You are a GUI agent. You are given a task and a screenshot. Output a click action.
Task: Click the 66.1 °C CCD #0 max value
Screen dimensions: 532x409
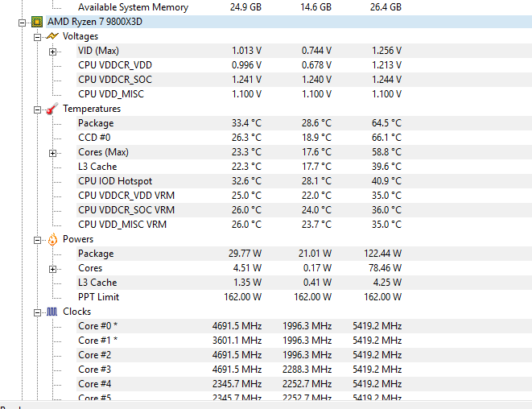tap(387, 138)
